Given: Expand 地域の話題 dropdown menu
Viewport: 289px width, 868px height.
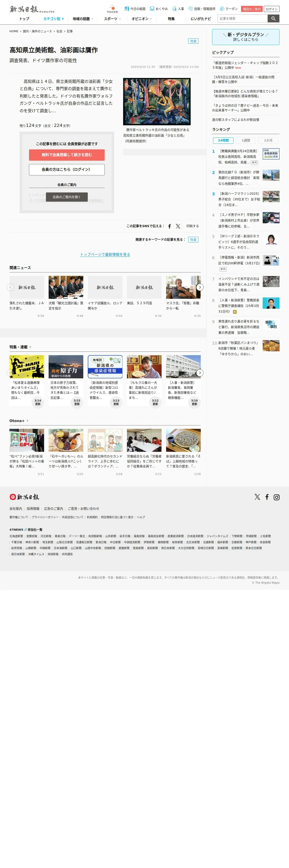Looking at the screenshot, I should [83, 19].
